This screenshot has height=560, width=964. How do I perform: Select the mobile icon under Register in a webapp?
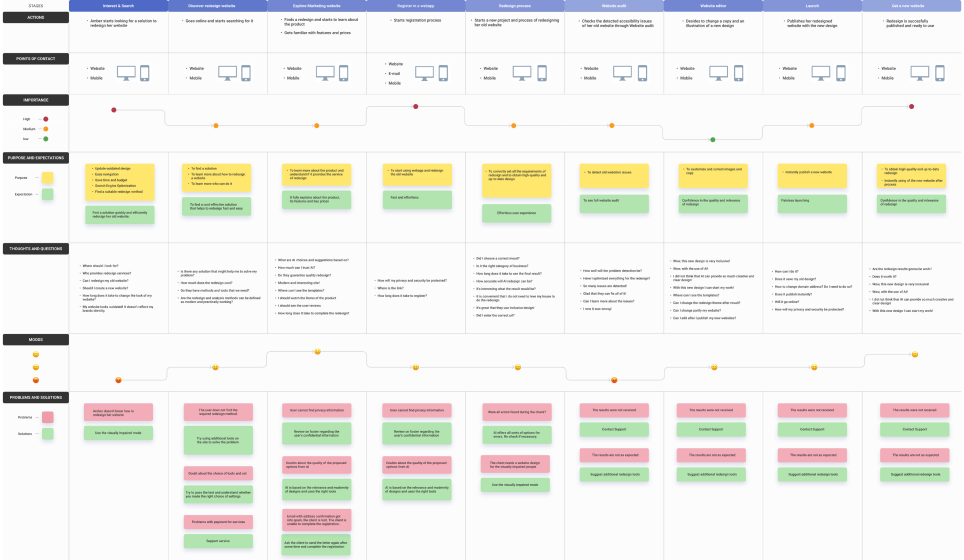click(x=443, y=73)
